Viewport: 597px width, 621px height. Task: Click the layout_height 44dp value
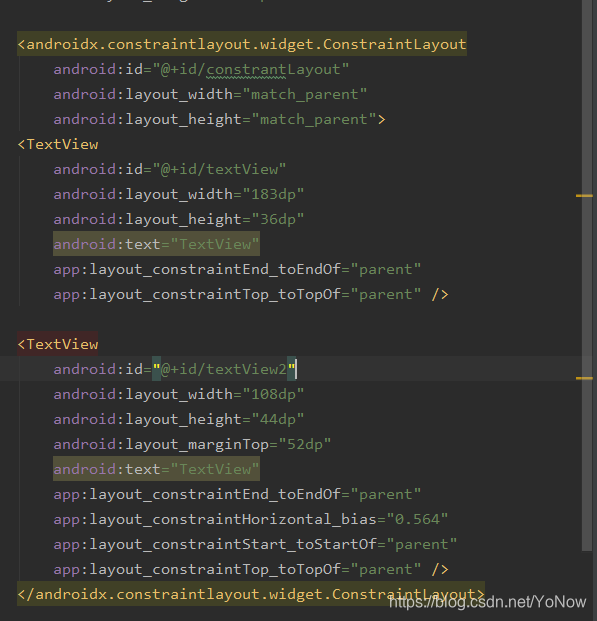click(278, 419)
